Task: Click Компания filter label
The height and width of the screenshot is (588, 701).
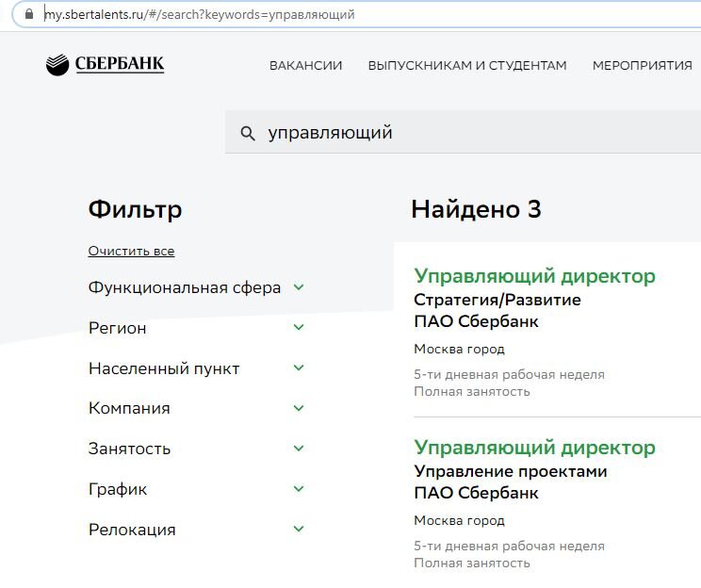Action: click(x=129, y=408)
